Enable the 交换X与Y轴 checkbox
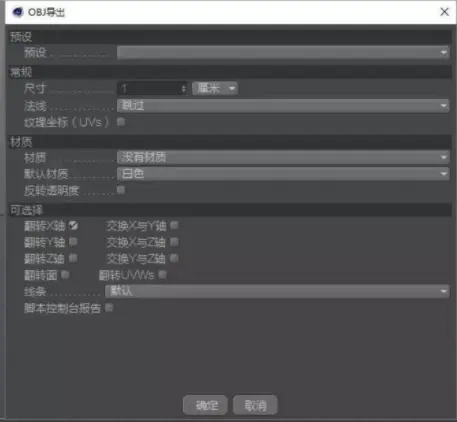This screenshot has height=422, width=457. pyautogui.click(x=174, y=225)
